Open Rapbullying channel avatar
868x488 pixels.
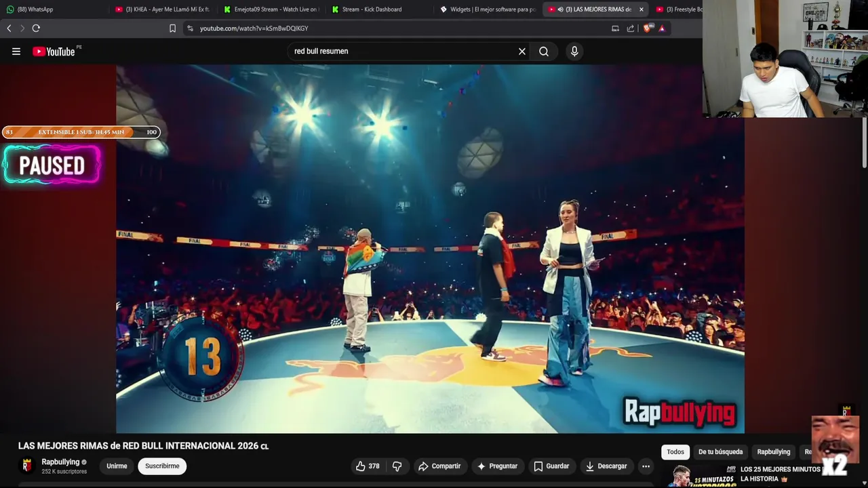click(x=27, y=466)
